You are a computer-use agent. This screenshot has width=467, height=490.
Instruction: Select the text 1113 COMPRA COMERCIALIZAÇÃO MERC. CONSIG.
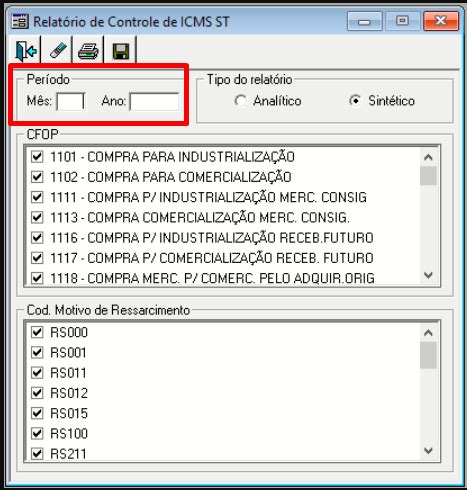click(x=200, y=218)
